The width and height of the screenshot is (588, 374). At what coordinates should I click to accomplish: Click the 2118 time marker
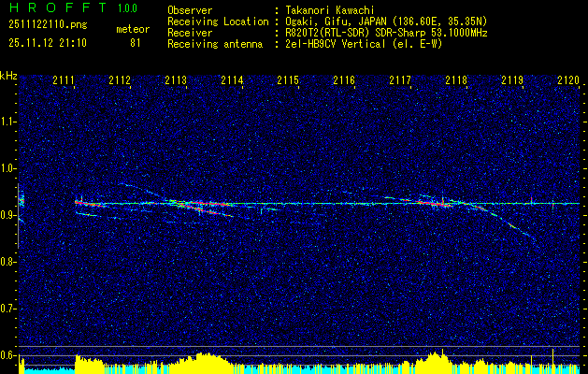tap(456, 80)
